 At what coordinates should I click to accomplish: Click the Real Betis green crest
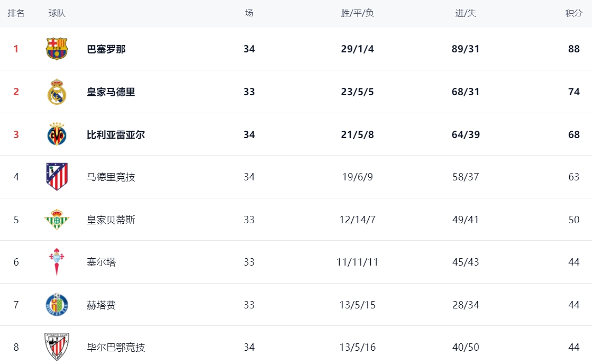(57, 220)
